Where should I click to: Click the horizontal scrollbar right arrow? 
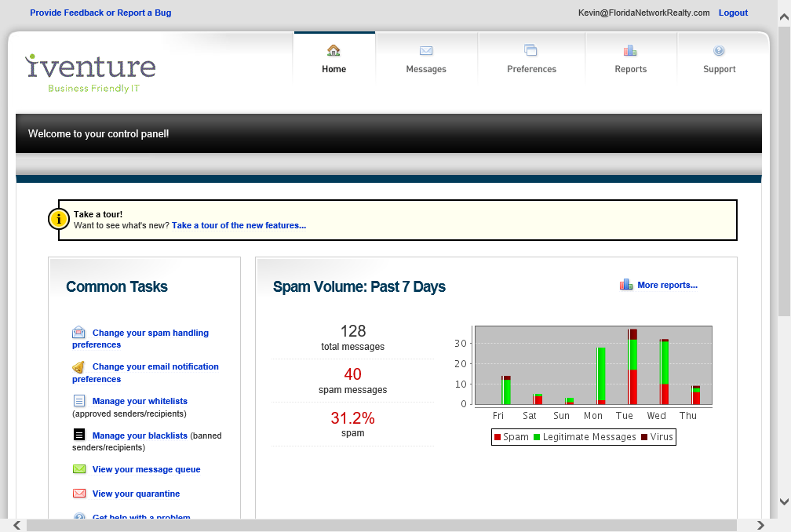click(x=760, y=526)
